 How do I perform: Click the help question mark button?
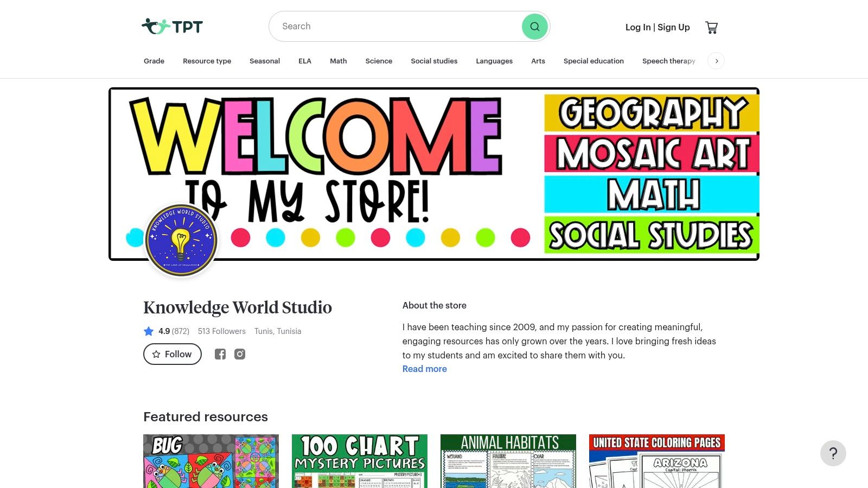tap(833, 453)
